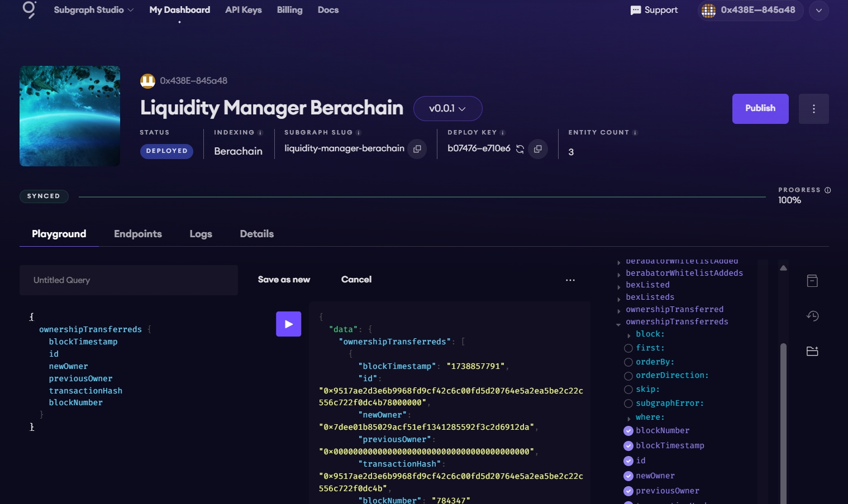848x504 pixels.
Task: Click the owner avatar beside 0x438E–845a48
Action: point(147,81)
